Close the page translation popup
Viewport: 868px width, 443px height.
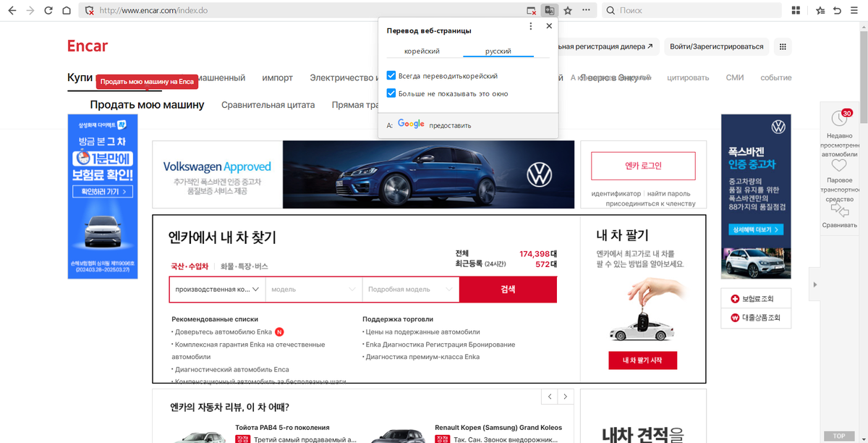(549, 26)
